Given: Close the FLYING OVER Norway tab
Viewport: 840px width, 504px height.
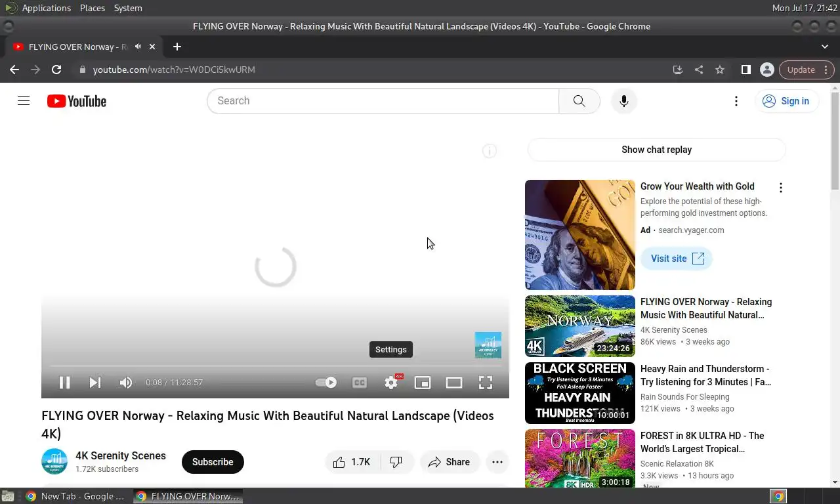Looking at the screenshot, I should 152,47.
